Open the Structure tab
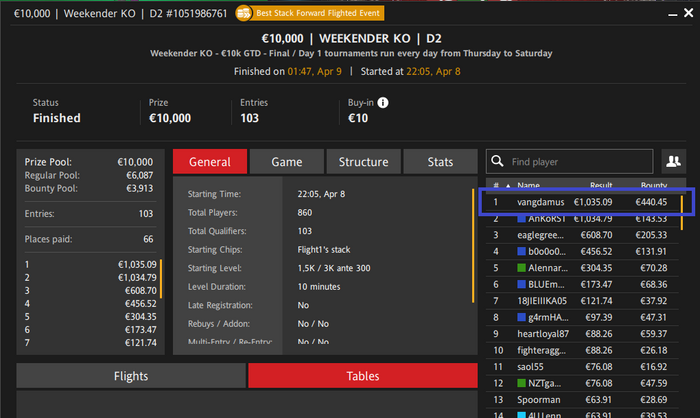This screenshot has width=700, height=418. coord(363,162)
